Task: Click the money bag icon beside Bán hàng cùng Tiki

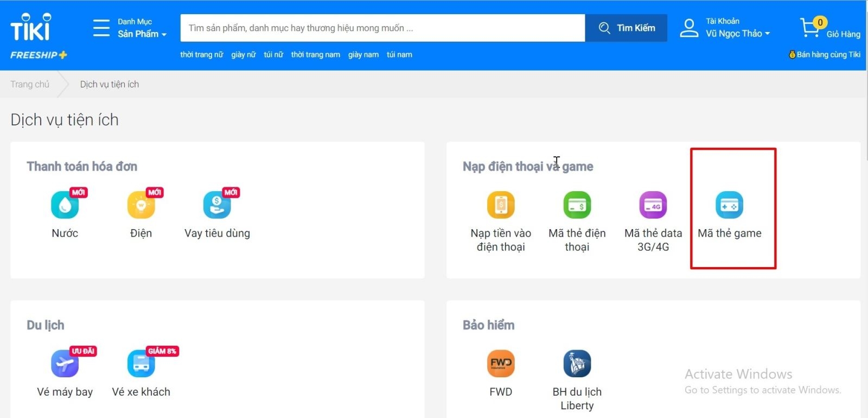Action: tap(792, 54)
